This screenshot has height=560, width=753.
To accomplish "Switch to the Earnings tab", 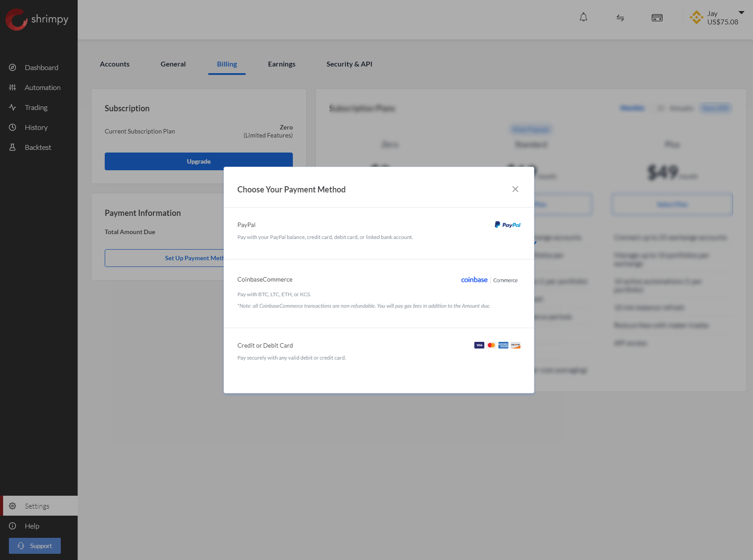I will 282,64.
